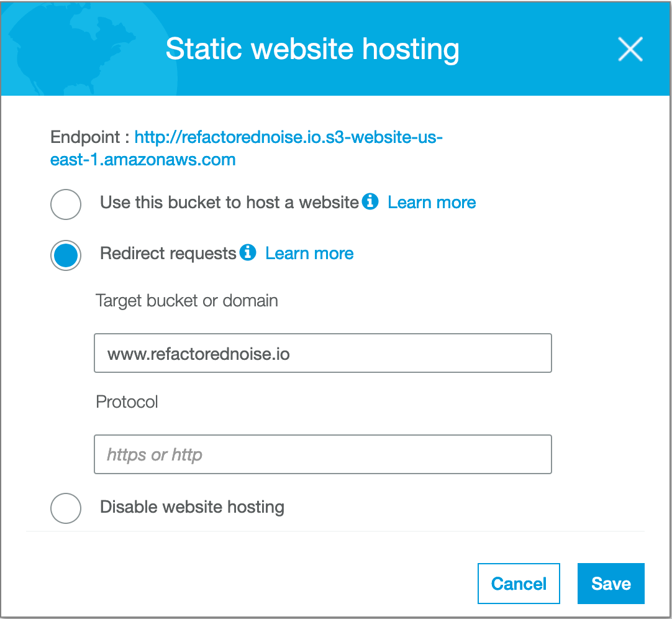Save the static website hosting settings

tap(611, 583)
